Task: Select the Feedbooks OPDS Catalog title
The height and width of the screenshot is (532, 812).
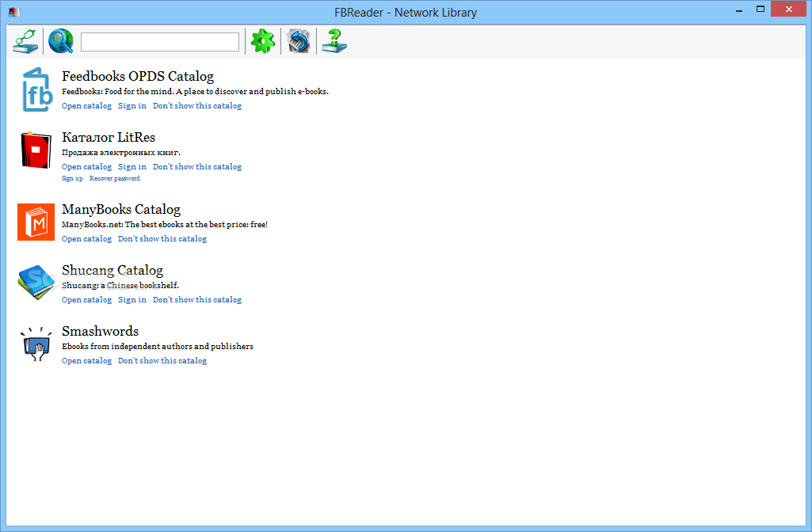Action: [x=138, y=76]
